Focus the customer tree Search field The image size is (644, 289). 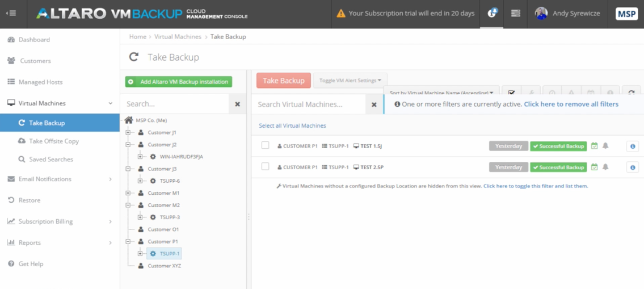tap(175, 104)
